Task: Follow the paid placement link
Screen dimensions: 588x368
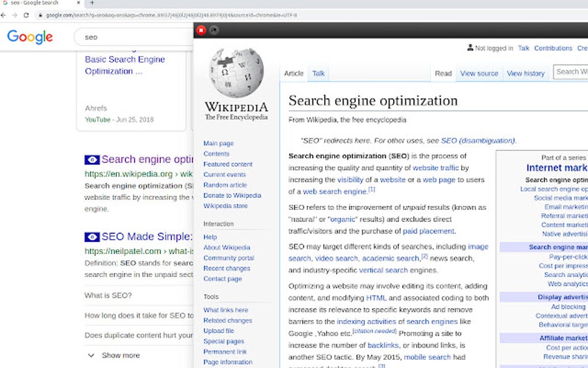Action: (x=428, y=231)
